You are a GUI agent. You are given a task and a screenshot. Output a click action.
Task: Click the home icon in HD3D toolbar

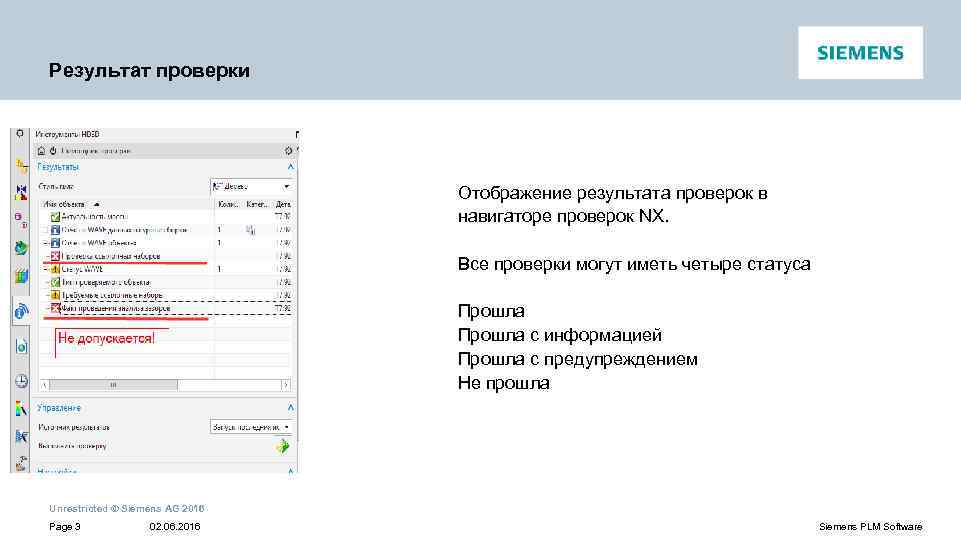coord(41,151)
